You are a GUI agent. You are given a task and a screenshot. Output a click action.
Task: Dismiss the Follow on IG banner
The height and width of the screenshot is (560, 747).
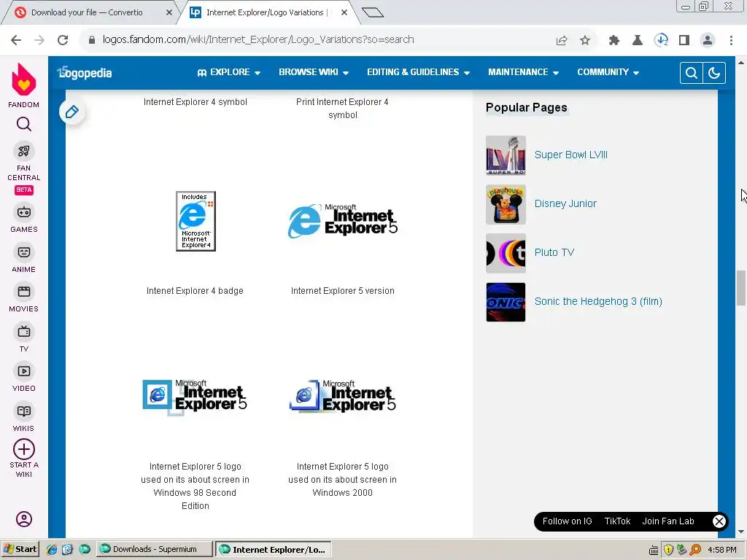[x=719, y=521]
